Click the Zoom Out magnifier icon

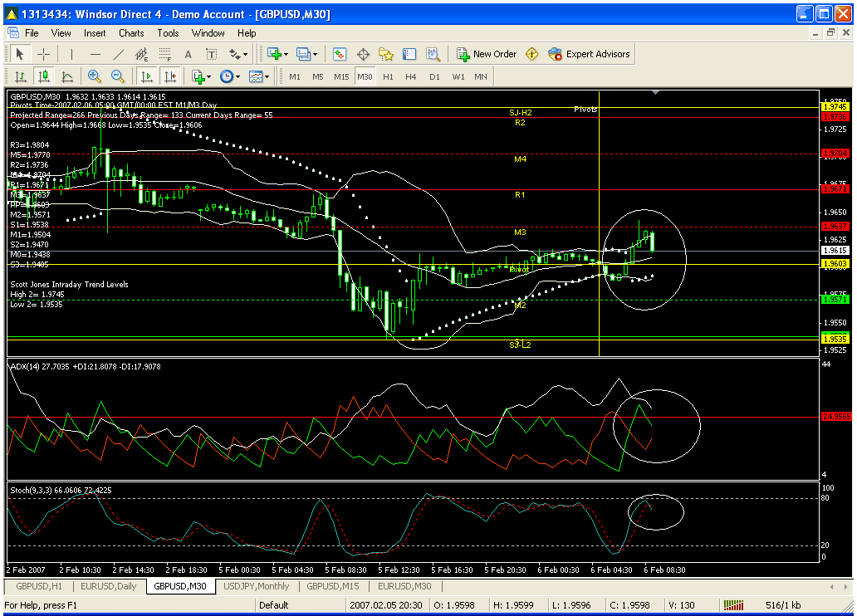coord(118,76)
